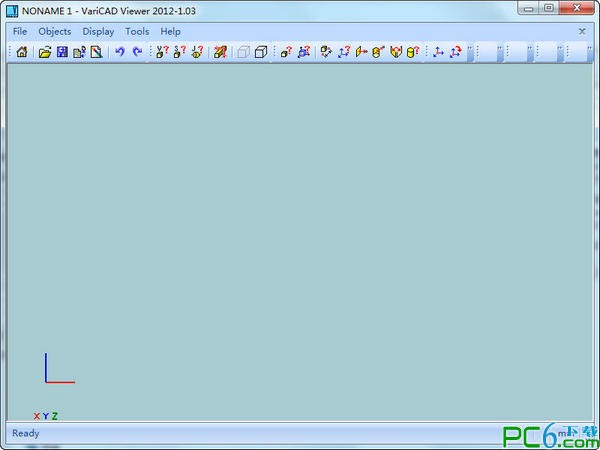Click the yellow cube with red outline icon
Screen dimensions: 600x450
pyautogui.click(x=396, y=52)
